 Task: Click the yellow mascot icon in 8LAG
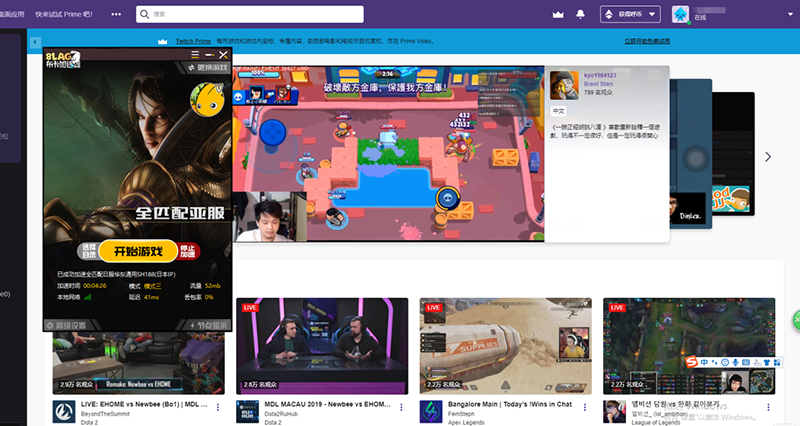pos(207,99)
